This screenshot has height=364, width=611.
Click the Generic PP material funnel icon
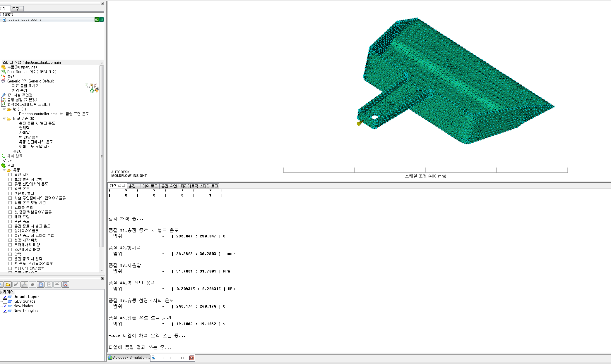(x=3, y=81)
